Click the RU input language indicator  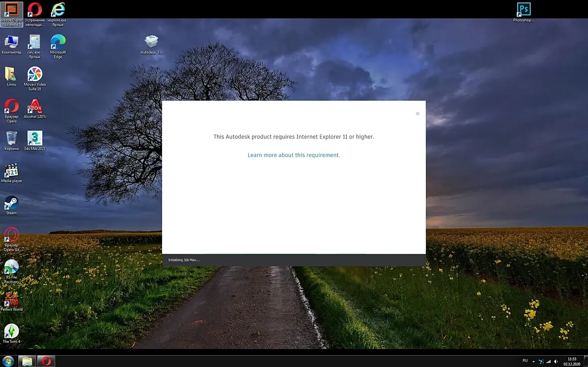(525, 361)
